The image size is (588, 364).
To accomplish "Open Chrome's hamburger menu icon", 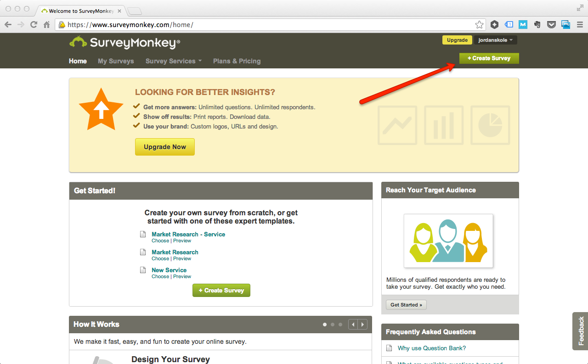I will coord(580,24).
